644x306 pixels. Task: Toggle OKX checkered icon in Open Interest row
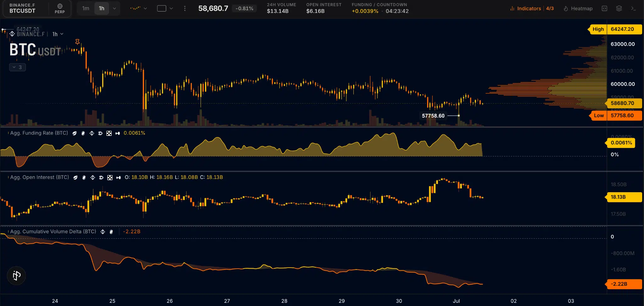pos(110,178)
